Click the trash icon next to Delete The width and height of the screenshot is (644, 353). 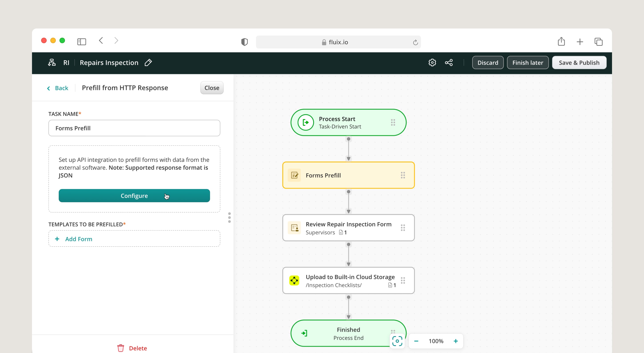click(x=121, y=348)
